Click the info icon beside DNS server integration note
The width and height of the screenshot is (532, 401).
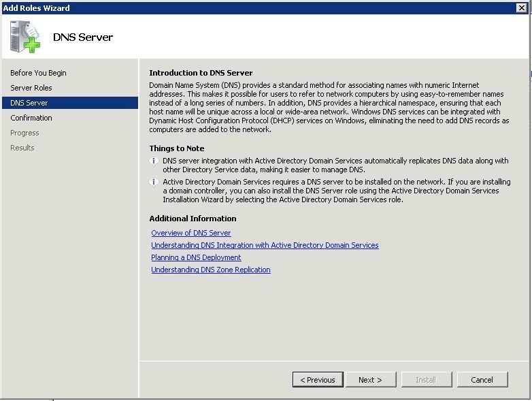click(x=154, y=161)
